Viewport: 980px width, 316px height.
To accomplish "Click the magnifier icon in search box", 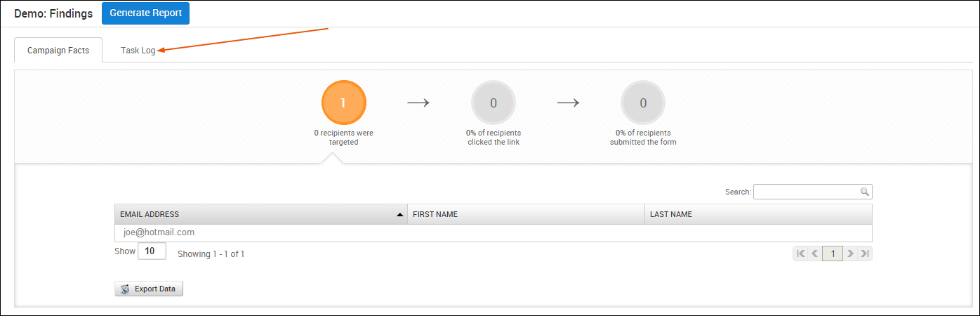I will 865,192.
